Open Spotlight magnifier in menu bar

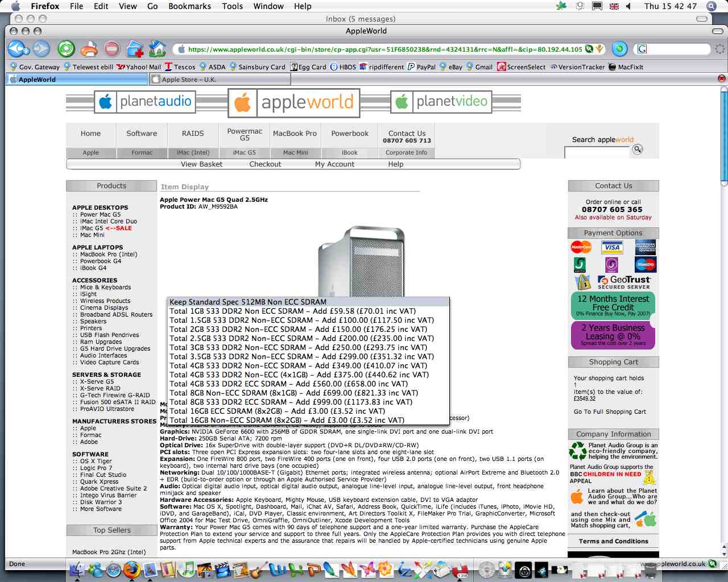click(x=711, y=6)
